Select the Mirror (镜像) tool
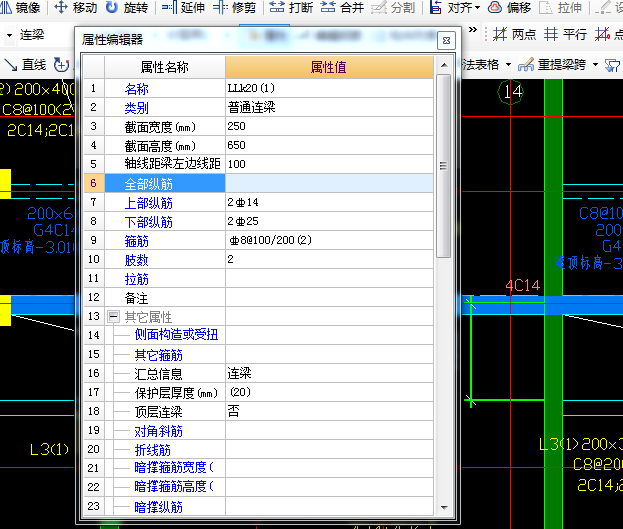Viewport: 623px width, 529px height. [21, 8]
